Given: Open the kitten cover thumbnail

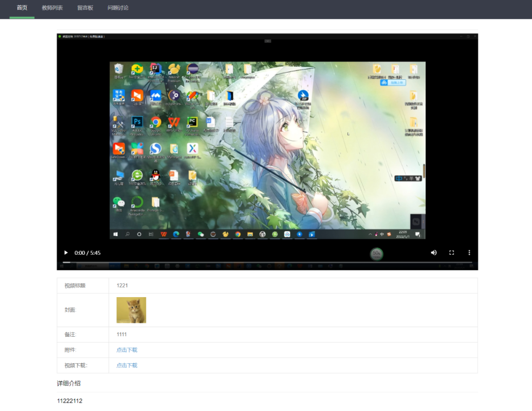Looking at the screenshot, I should [x=132, y=310].
